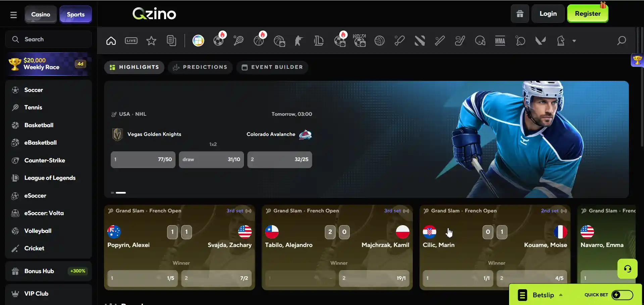Select the chess knight icon
Image resolution: width=644 pixels, height=305 pixels.
[561, 41]
